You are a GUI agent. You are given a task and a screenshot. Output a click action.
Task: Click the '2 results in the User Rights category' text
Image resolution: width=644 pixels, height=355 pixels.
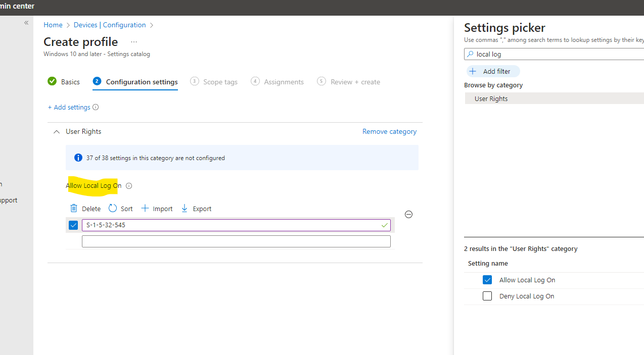521,248
